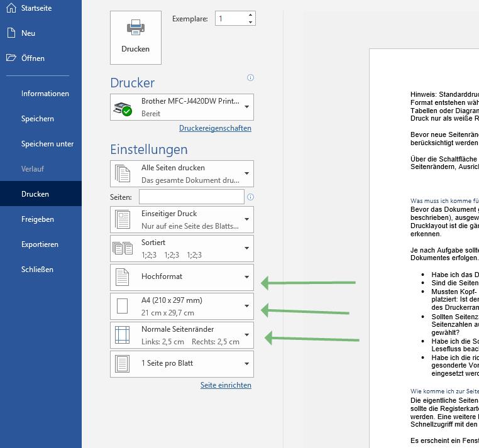Increase Exemplare count with up arrow

click(x=250, y=15)
